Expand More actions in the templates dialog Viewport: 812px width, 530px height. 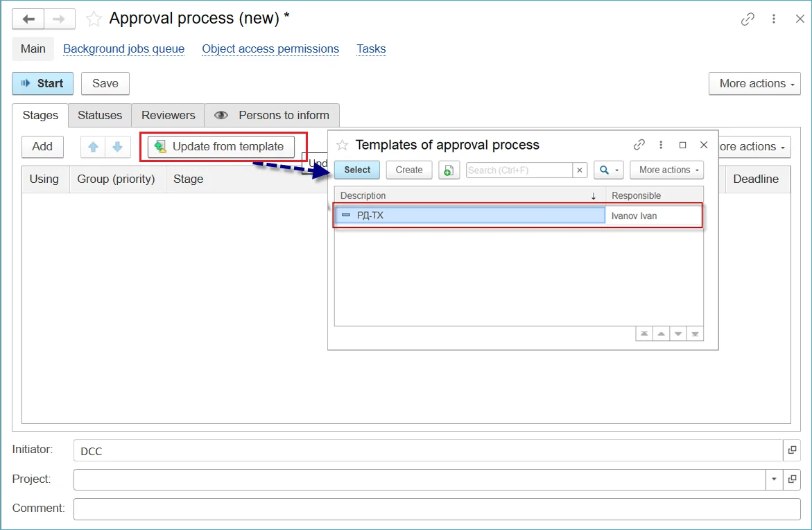tap(666, 170)
